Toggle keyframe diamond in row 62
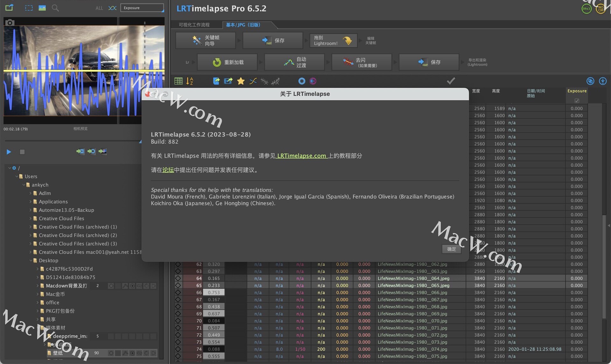Screen dimensions: 611x364 (x=178, y=264)
